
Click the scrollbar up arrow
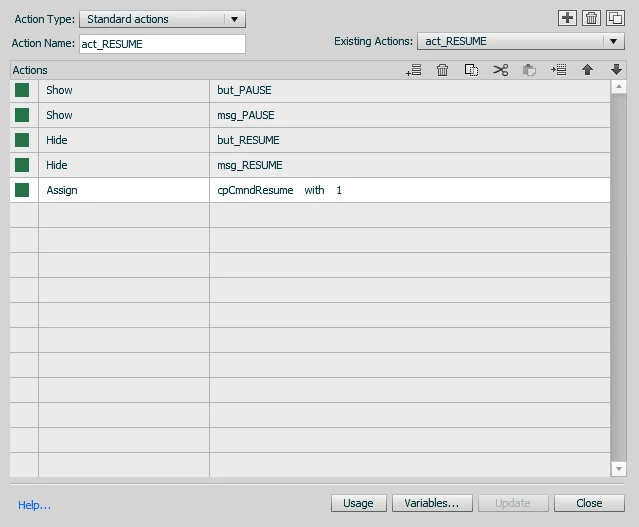pyautogui.click(x=619, y=86)
